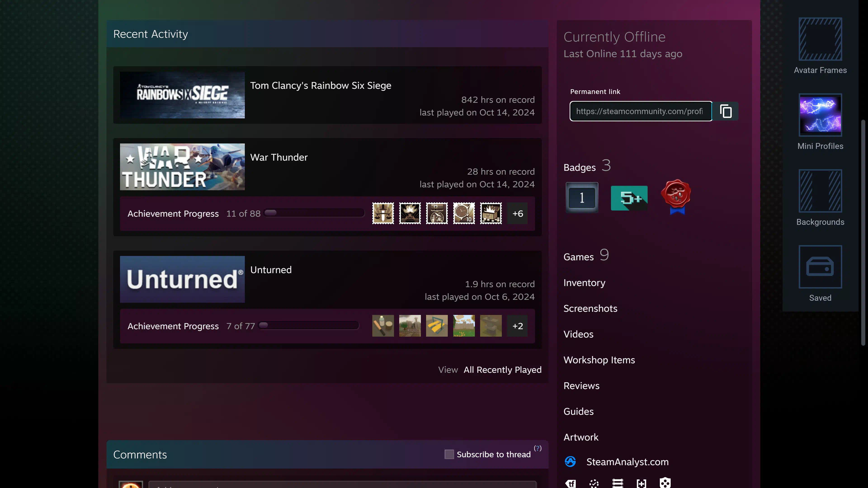Image resolution: width=868 pixels, height=488 pixels.
Task: Open the Artwork link
Action: click(581, 437)
